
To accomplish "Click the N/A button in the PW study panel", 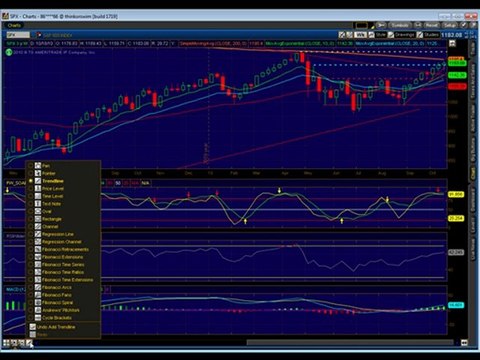I will coord(145,183).
